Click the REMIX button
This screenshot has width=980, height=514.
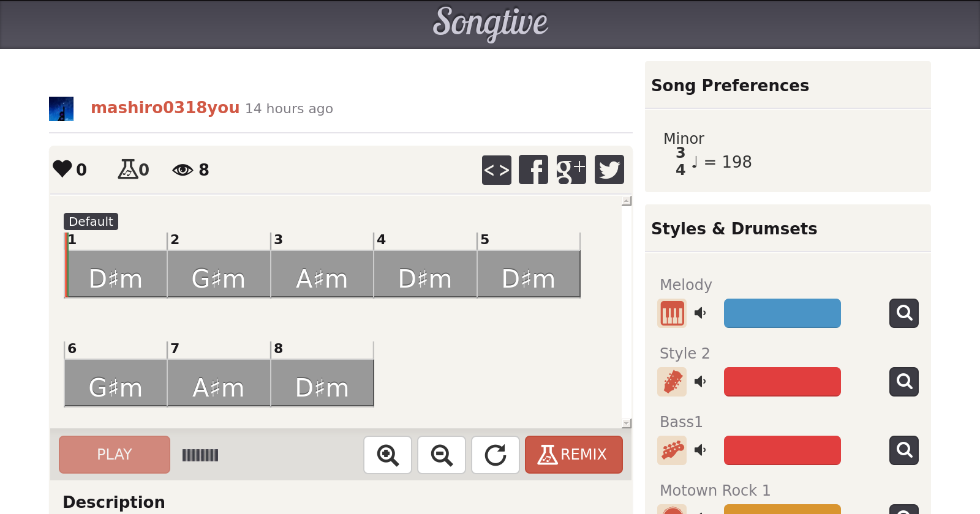[573, 455]
